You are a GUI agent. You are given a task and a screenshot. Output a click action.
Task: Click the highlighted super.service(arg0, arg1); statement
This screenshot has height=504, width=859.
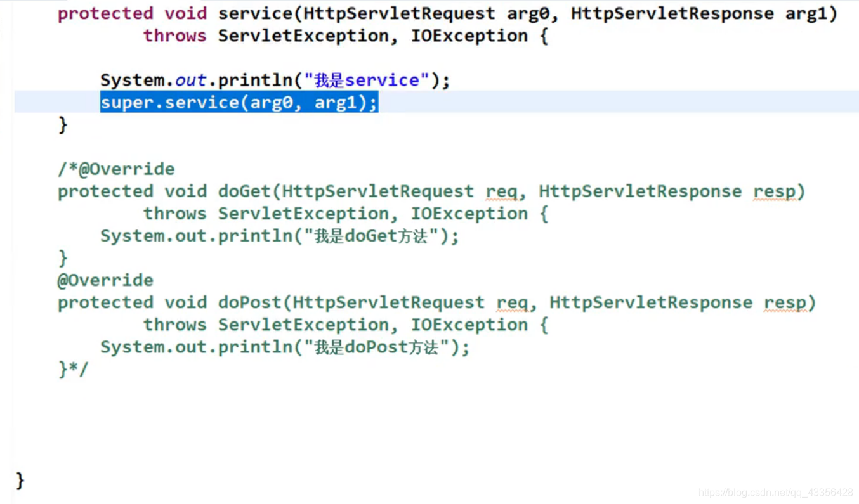click(239, 102)
